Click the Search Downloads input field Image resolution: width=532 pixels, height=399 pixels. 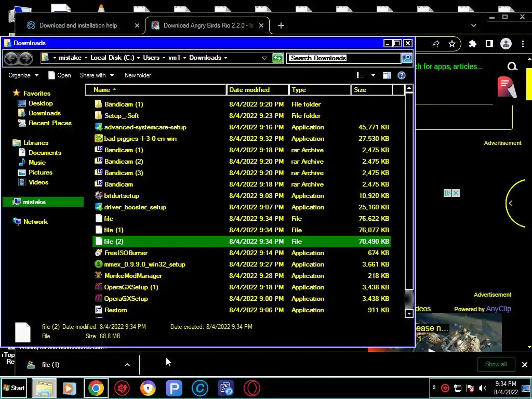pos(344,58)
